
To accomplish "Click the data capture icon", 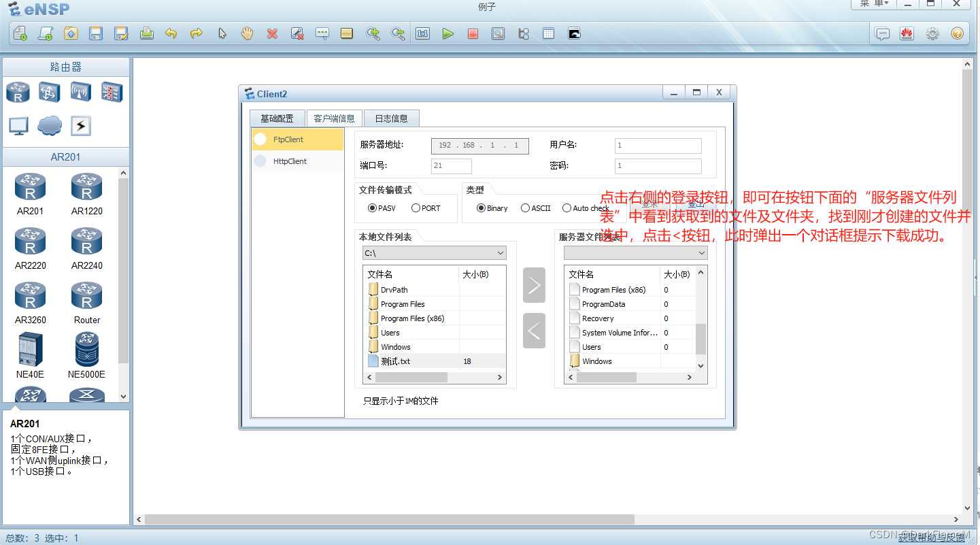I will [498, 33].
